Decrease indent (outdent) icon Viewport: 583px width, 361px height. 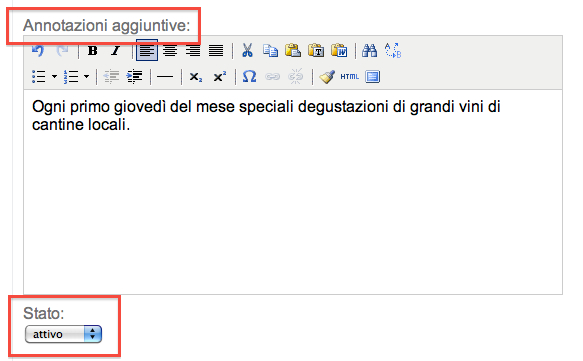point(111,77)
